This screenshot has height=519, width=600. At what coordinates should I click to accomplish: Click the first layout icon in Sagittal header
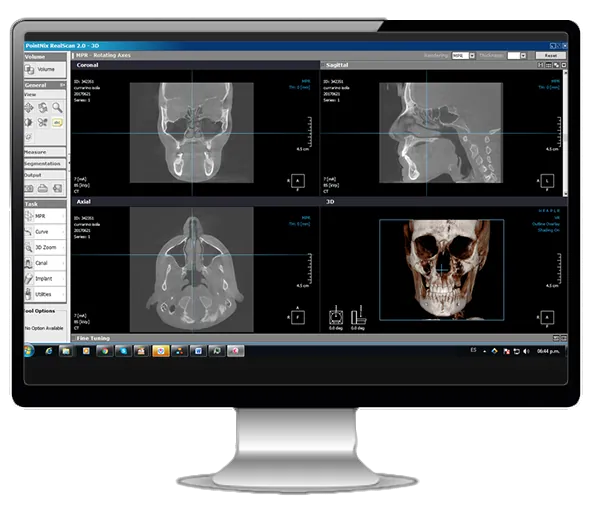click(x=541, y=65)
